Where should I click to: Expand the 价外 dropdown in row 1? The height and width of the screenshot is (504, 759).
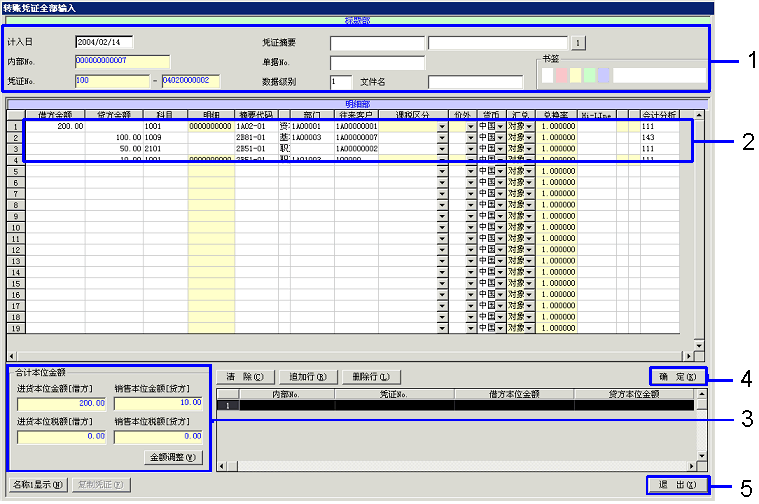point(470,127)
